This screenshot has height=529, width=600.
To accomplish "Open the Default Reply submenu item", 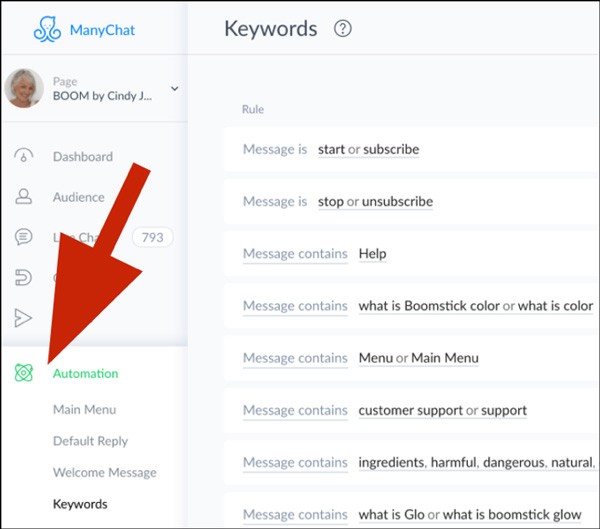I will [x=90, y=441].
